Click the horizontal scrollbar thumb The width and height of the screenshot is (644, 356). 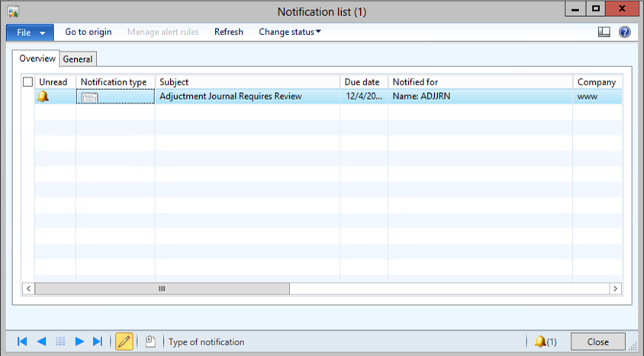[x=162, y=289]
